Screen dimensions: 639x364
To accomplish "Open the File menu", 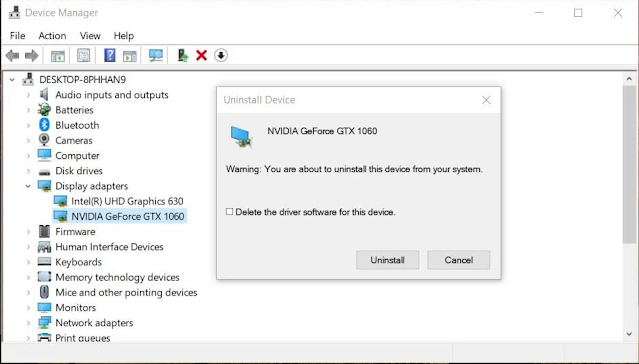I will [18, 36].
